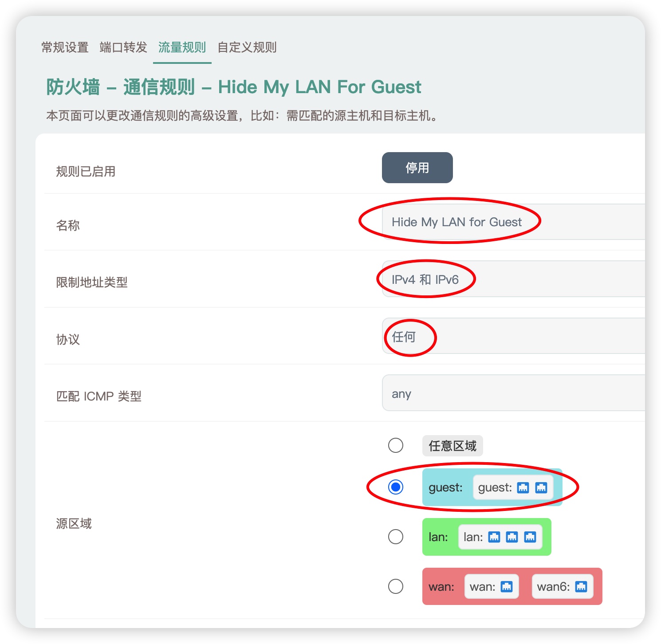Open the 端口转发 tab
661x644 pixels.
(123, 47)
